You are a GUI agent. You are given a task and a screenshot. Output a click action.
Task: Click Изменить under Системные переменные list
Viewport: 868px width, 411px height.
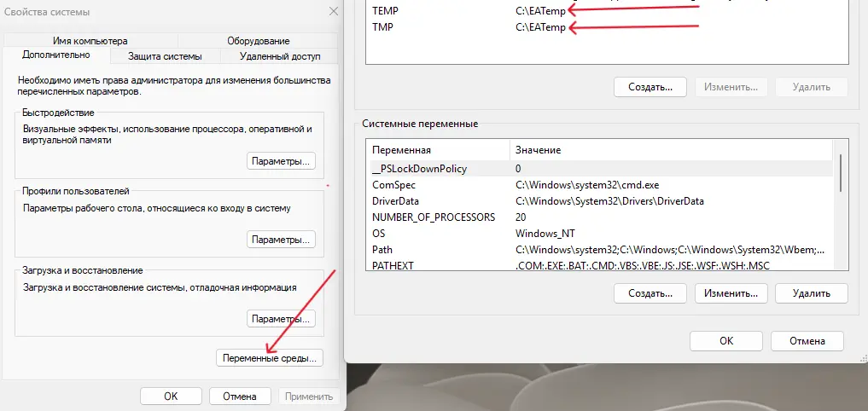pyautogui.click(x=731, y=292)
